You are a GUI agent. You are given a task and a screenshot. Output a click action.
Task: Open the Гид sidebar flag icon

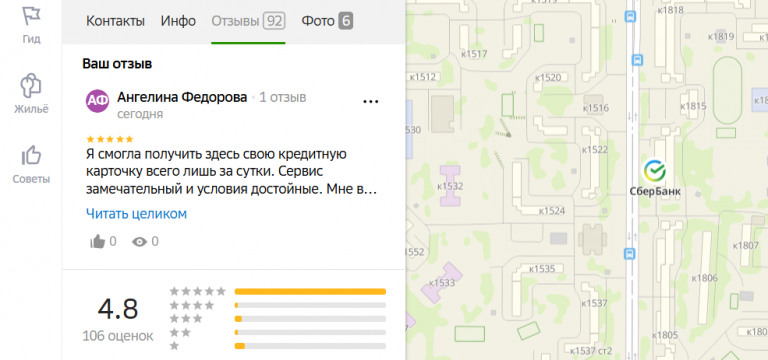pyautogui.click(x=31, y=15)
